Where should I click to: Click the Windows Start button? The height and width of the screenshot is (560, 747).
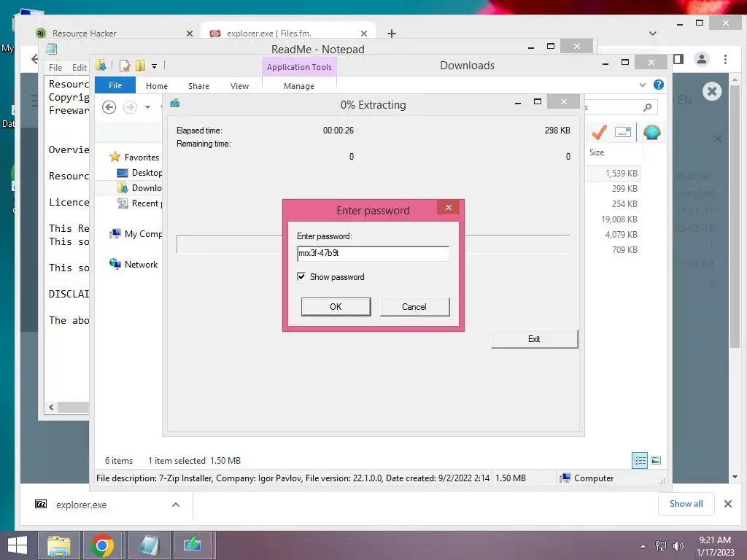[x=18, y=545]
